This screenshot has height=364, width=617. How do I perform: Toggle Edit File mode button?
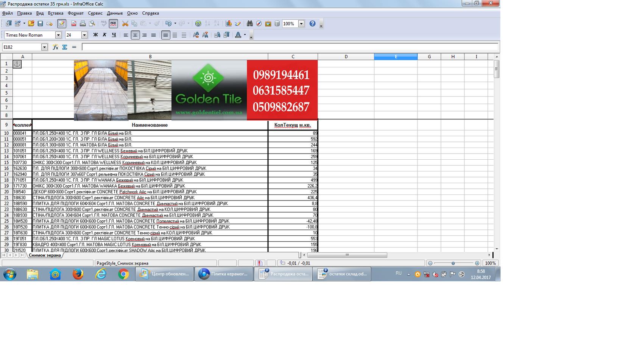61,23
